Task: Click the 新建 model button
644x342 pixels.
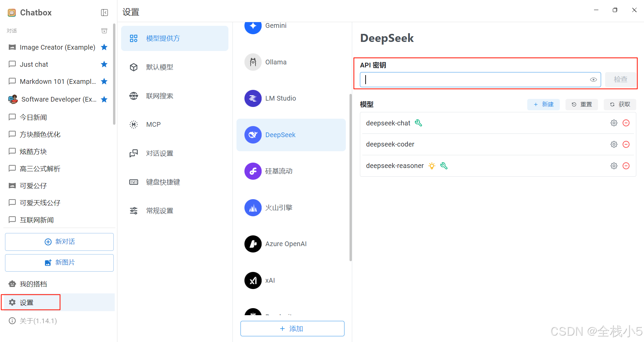Action: 543,104
